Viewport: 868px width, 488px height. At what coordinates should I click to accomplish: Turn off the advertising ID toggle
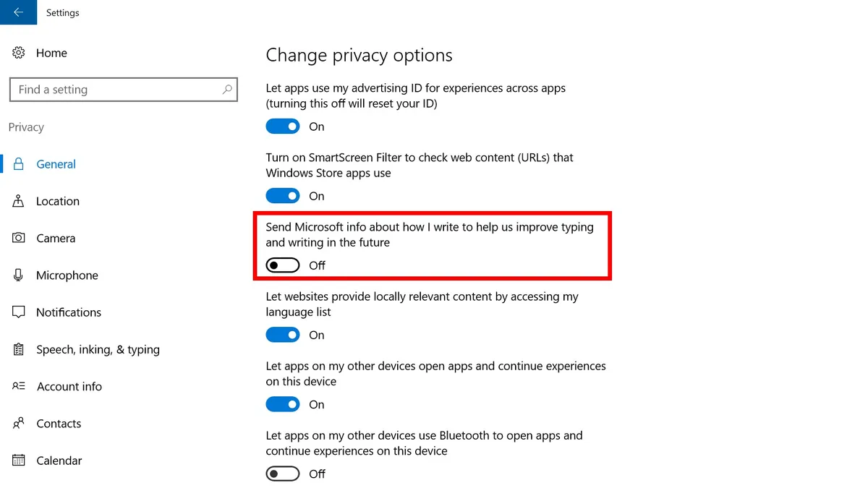coord(283,127)
